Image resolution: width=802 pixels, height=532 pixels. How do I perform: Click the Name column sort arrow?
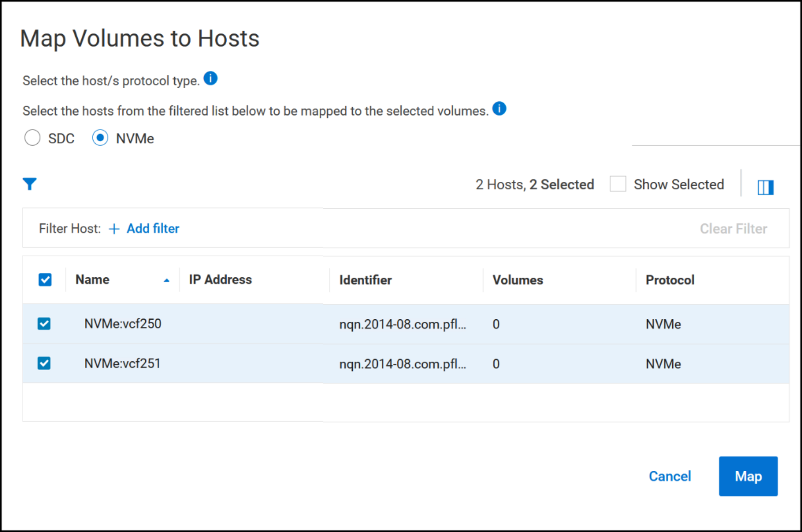166,280
